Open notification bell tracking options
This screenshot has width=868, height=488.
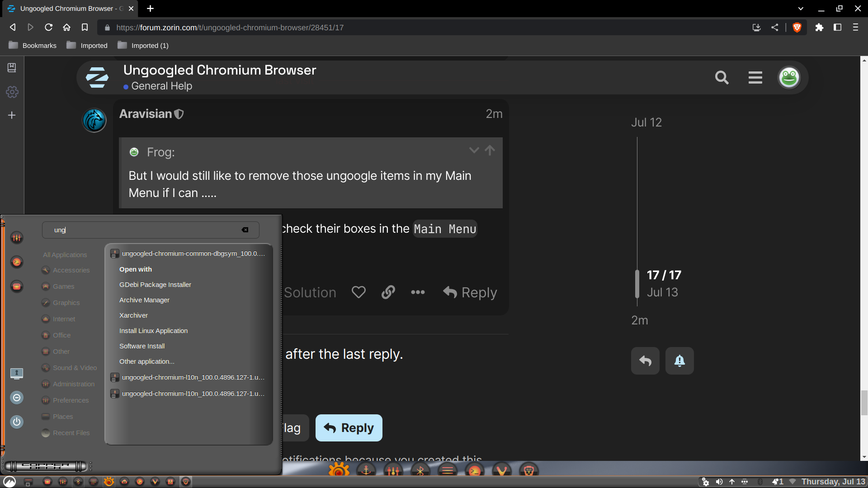pos(679,361)
